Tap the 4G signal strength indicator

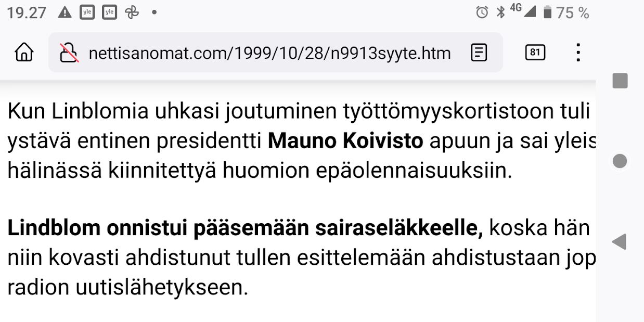click(523, 10)
